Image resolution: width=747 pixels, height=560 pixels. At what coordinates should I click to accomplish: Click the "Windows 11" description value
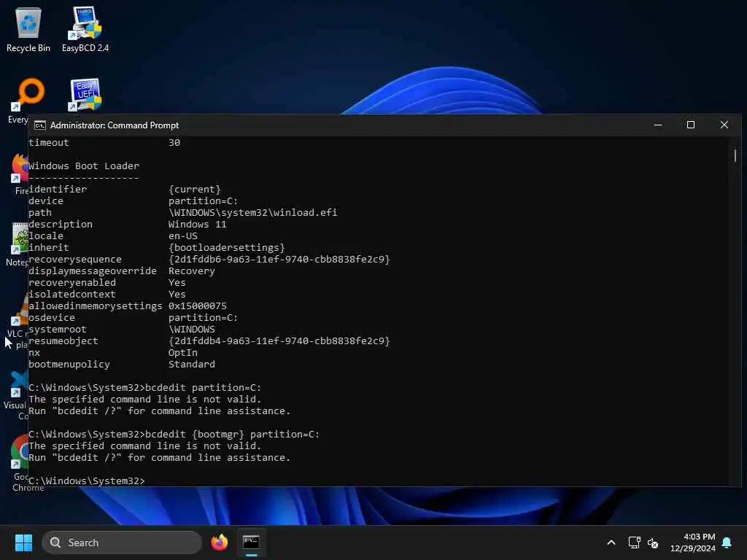pyautogui.click(x=197, y=225)
